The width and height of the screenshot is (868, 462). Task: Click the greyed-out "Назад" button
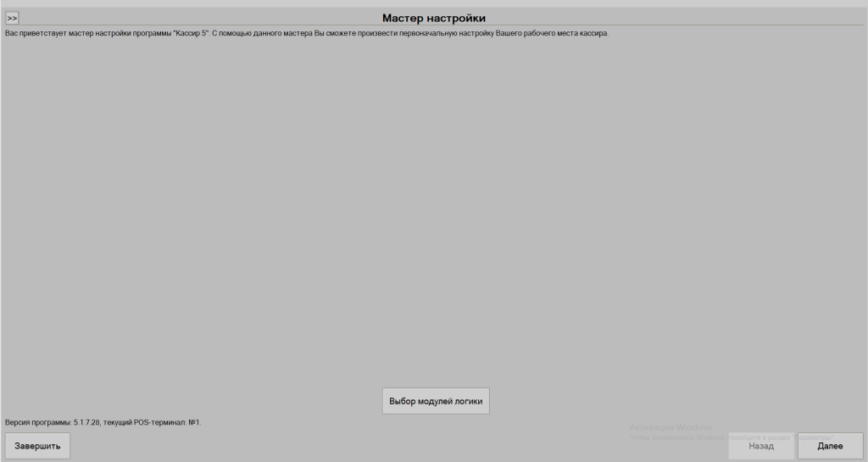coord(760,446)
